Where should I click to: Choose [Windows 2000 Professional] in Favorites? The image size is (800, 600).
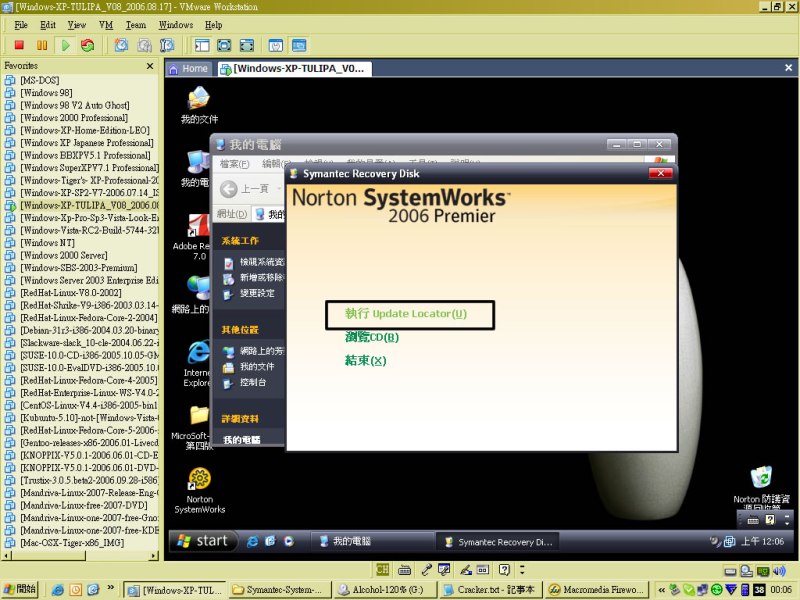[74, 118]
